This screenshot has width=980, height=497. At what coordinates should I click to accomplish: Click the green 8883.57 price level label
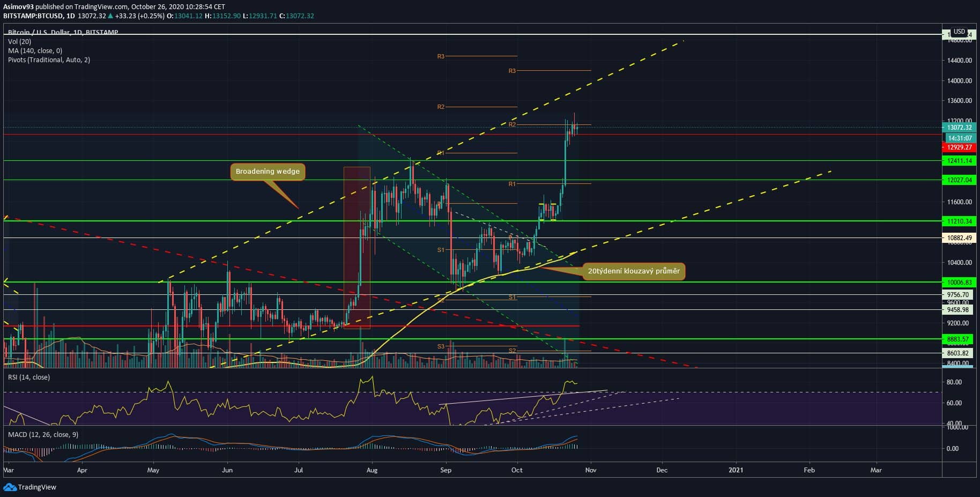tap(959, 339)
